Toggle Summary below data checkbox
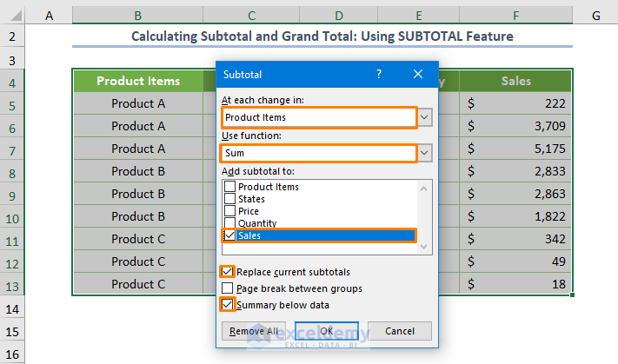618x364 pixels. coord(228,305)
